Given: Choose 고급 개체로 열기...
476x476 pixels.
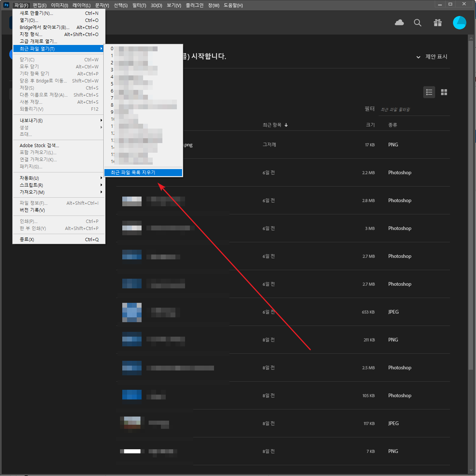Looking at the screenshot, I should click(x=59, y=41).
